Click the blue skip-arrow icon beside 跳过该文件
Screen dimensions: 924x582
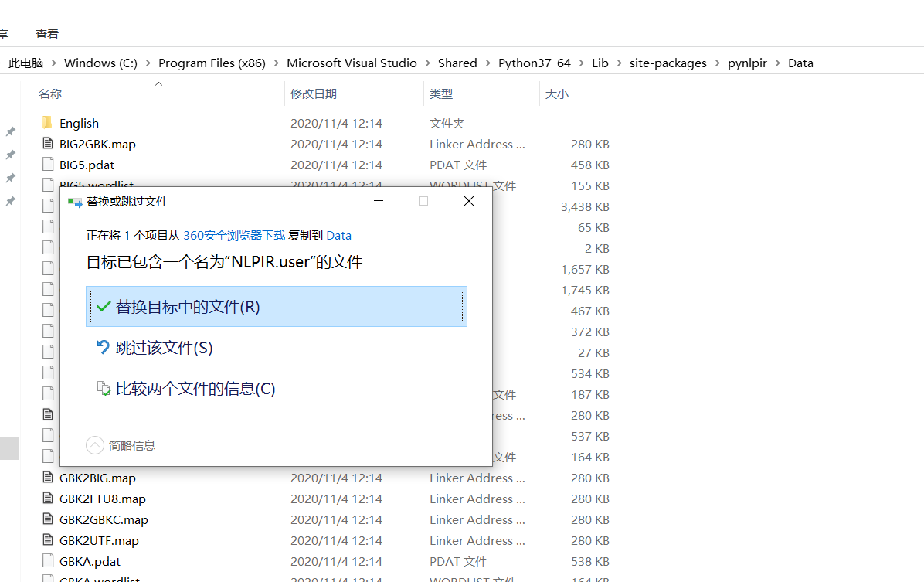(103, 347)
